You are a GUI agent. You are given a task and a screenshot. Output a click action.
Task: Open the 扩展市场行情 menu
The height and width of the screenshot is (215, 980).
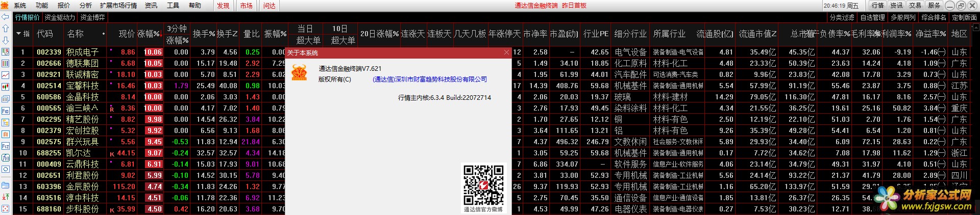[x=118, y=6]
